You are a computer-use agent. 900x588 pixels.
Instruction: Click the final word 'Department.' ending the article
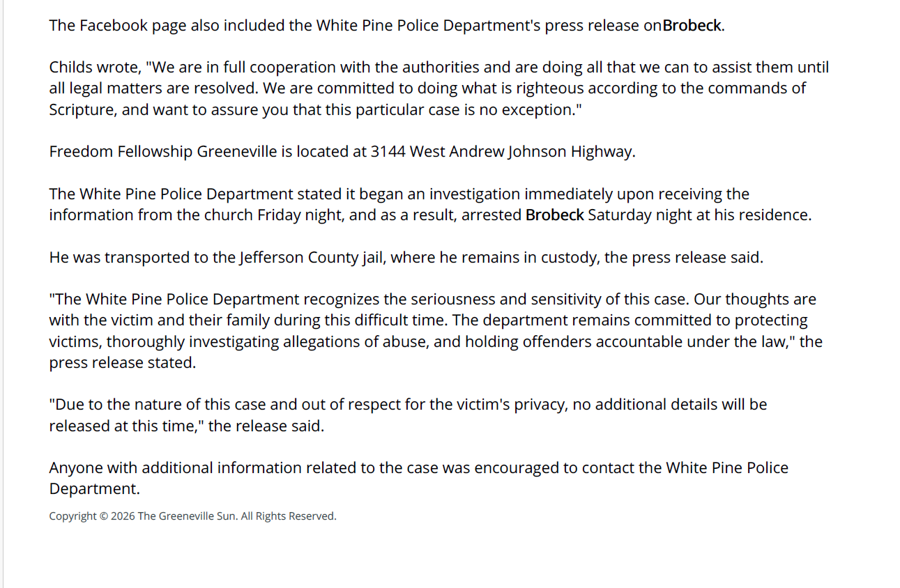point(94,489)
